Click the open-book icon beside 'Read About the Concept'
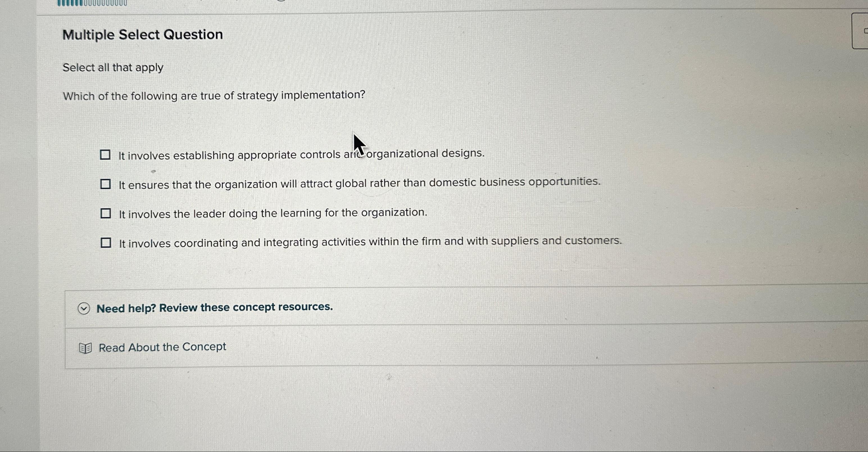The width and height of the screenshot is (868, 452). (85, 347)
